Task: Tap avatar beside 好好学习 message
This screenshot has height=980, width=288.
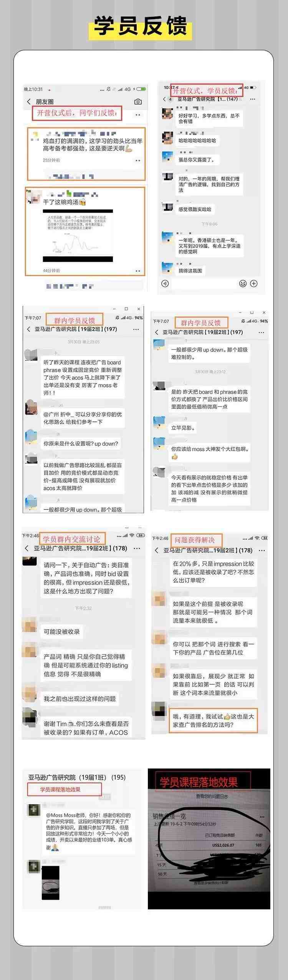Action: 167,114
